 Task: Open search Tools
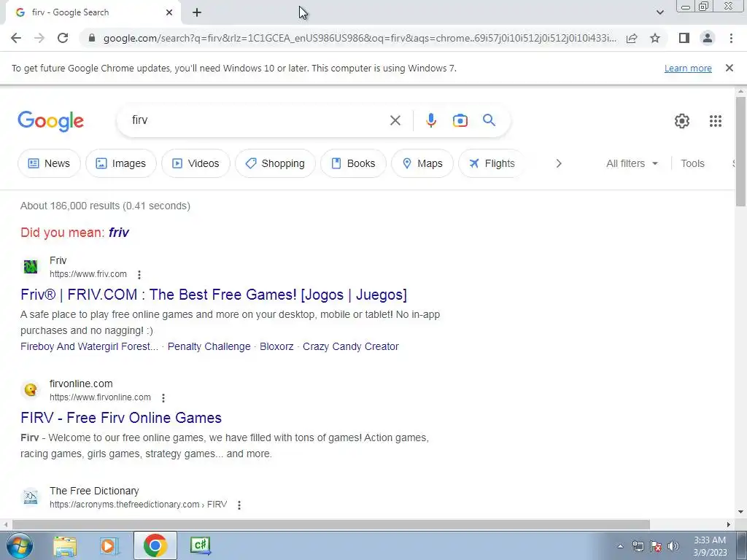click(692, 163)
